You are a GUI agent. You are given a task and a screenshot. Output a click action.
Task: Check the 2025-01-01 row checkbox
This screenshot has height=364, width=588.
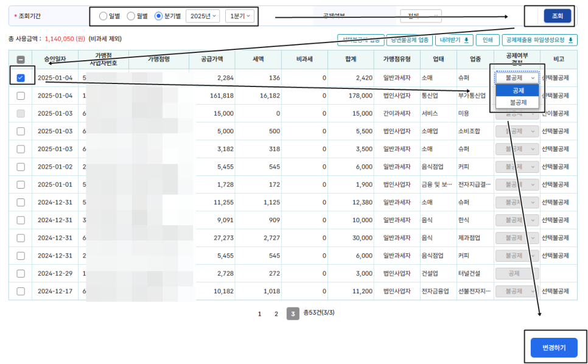(21, 184)
